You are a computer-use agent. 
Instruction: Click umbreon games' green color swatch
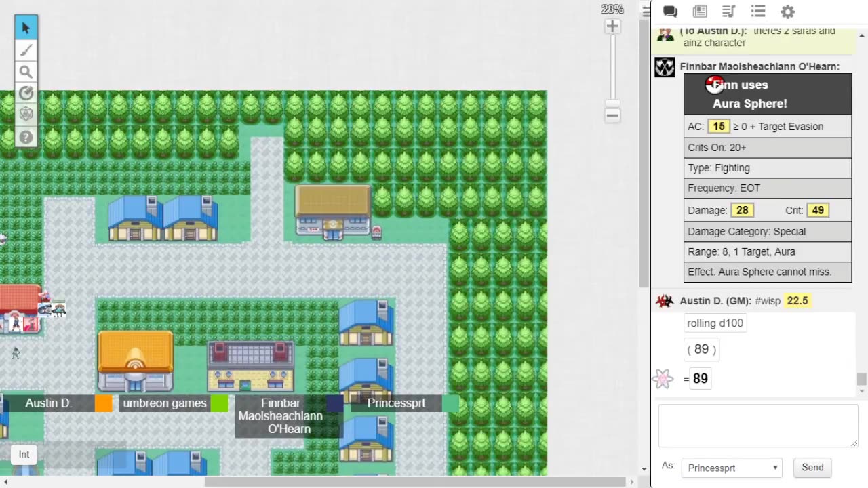219,403
